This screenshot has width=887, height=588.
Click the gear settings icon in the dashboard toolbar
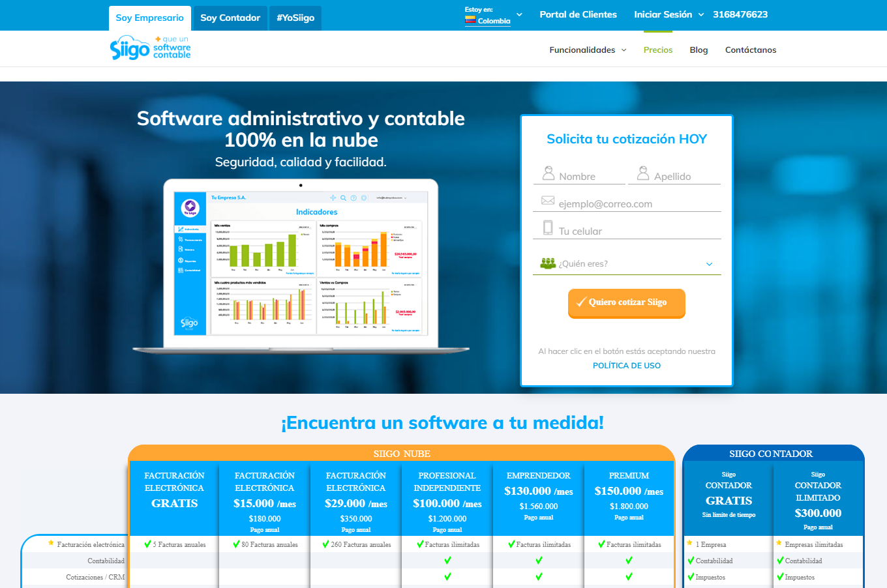(364, 198)
